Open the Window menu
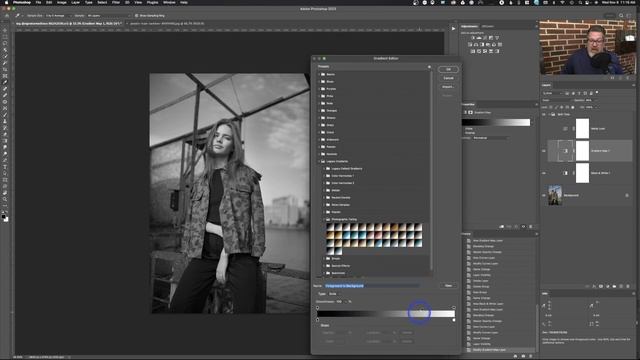The width and height of the screenshot is (640, 360). (x=169, y=2)
